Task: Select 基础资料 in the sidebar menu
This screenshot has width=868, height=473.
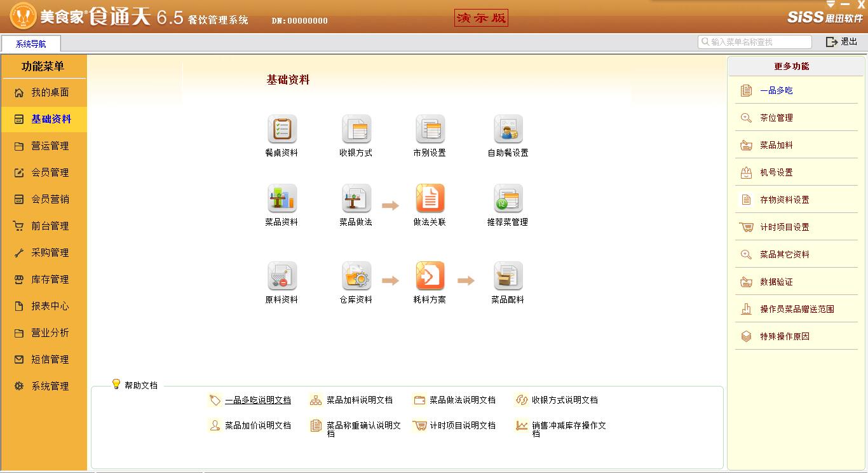Action: [43, 120]
